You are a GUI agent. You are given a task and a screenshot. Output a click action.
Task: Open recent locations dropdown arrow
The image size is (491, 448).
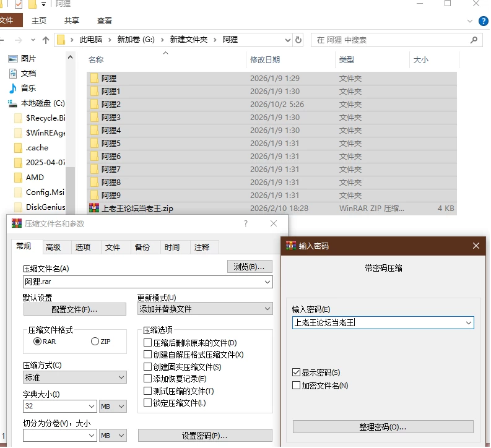click(33, 40)
